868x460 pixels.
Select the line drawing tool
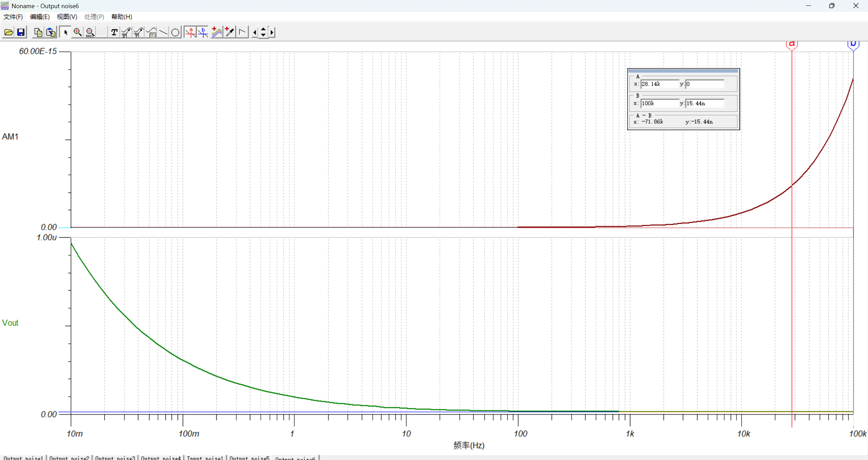point(163,33)
